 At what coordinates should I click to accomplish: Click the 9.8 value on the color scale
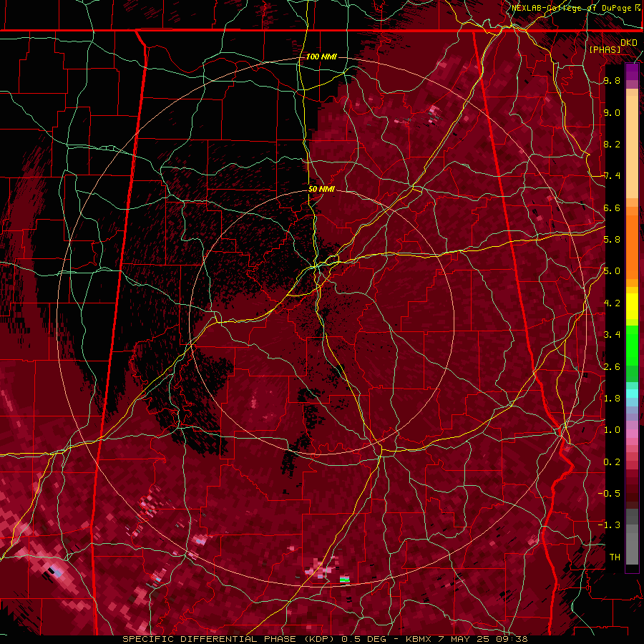612,81
